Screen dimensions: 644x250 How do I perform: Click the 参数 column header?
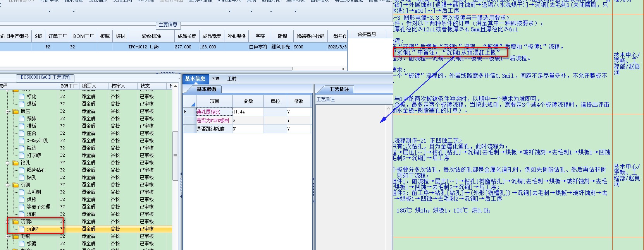[248, 101]
